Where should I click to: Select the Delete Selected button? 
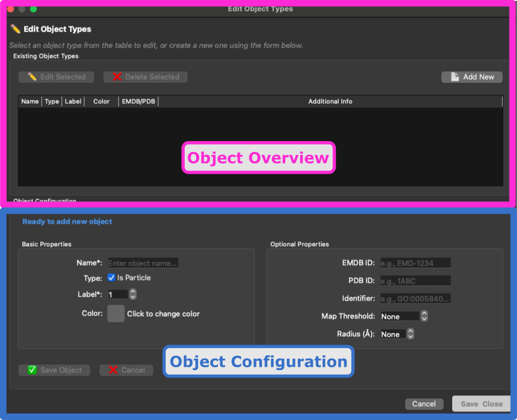145,77
